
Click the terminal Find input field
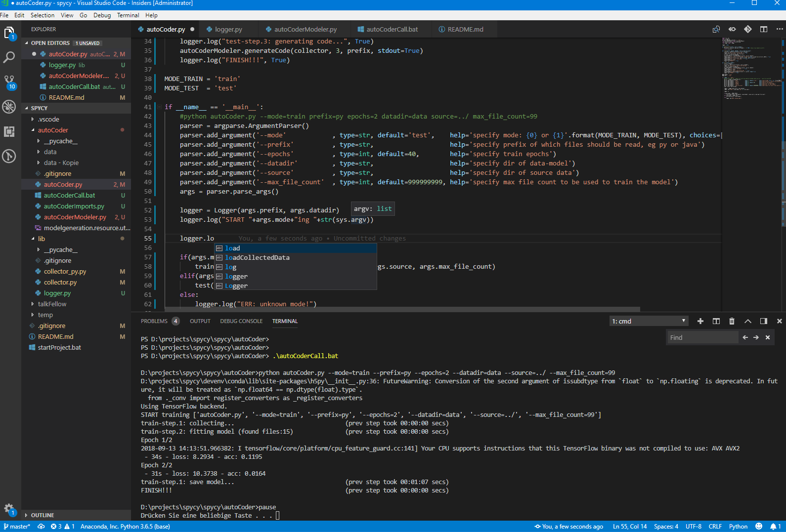coord(702,337)
